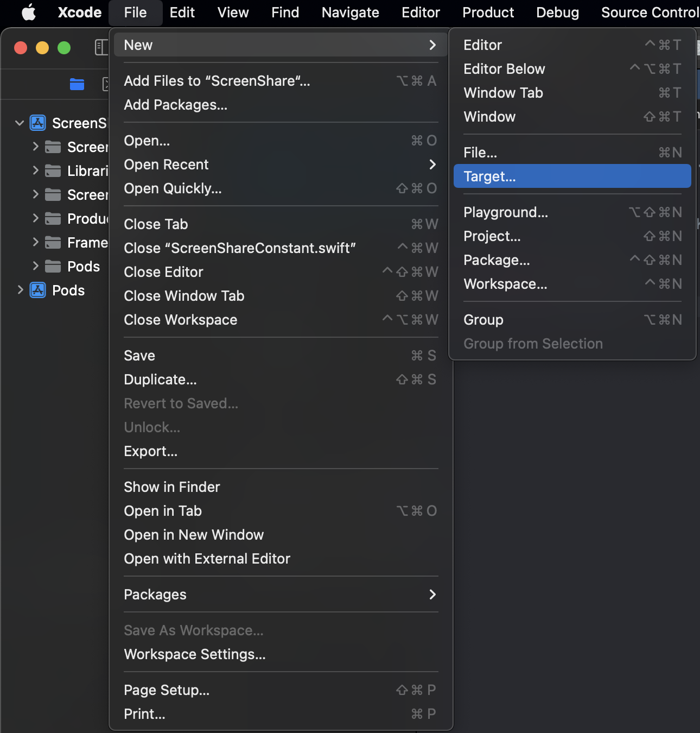
Task: Select New Workspace…
Action: click(572, 284)
